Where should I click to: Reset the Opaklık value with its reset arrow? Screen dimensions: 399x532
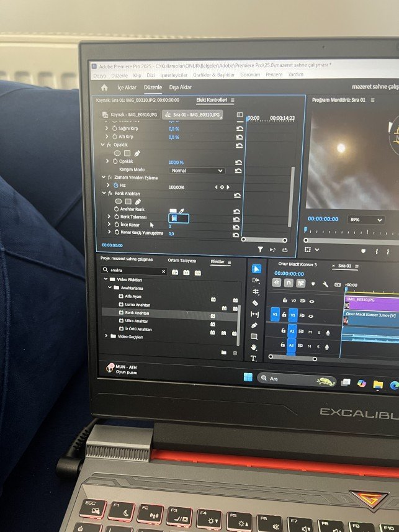[238, 162]
